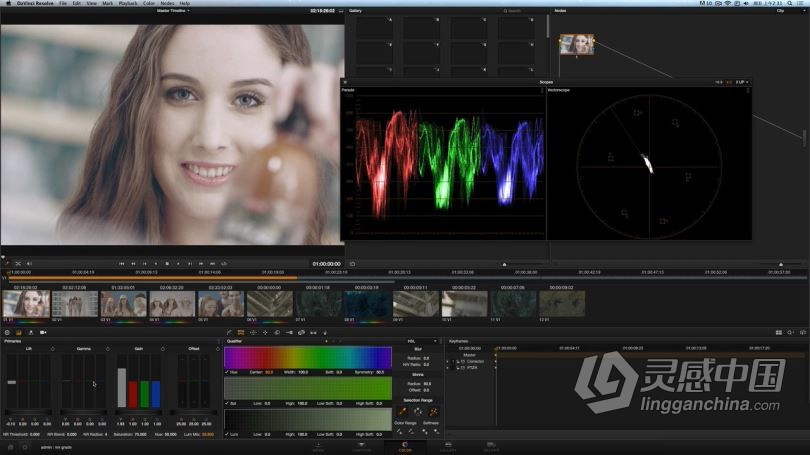This screenshot has height=455, width=810.
Task: Click the viewer qualifier picker icon left of transport
Action: coord(7,264)
